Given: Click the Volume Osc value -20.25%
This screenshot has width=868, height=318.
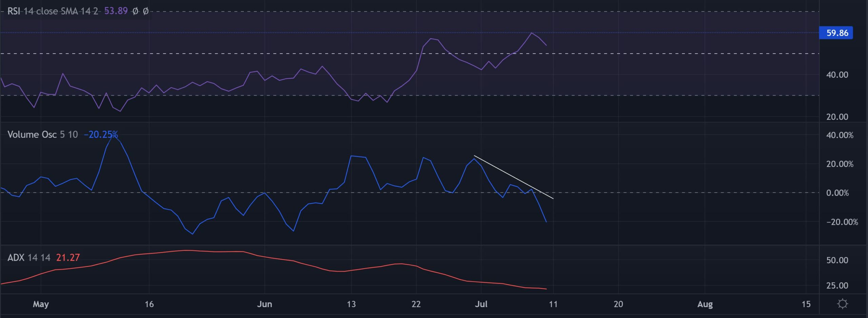Looking at the screenshot, I should pyautogui.click(x=101, y=134).
